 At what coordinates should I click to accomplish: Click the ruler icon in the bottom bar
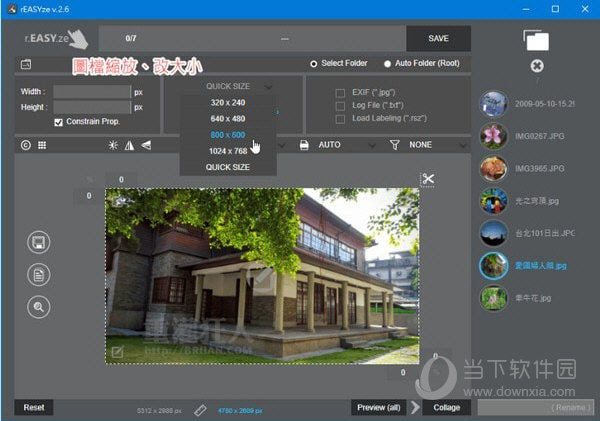(200, 410)
